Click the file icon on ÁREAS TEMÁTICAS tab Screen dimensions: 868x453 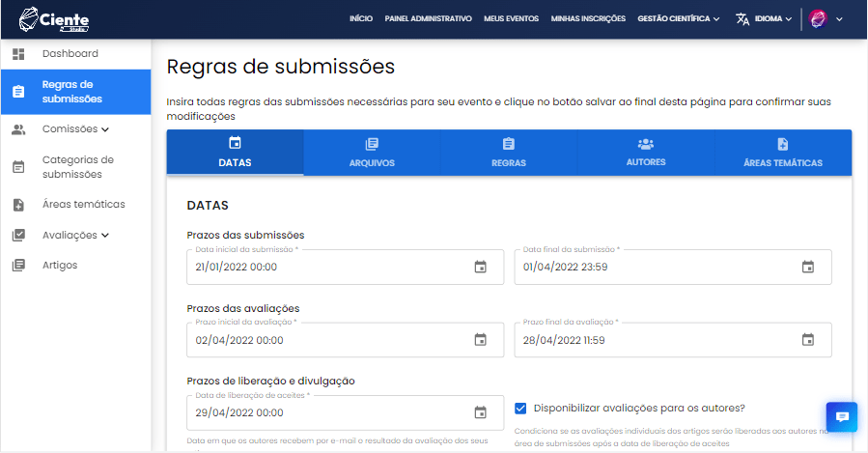click(x=783, y=144)
